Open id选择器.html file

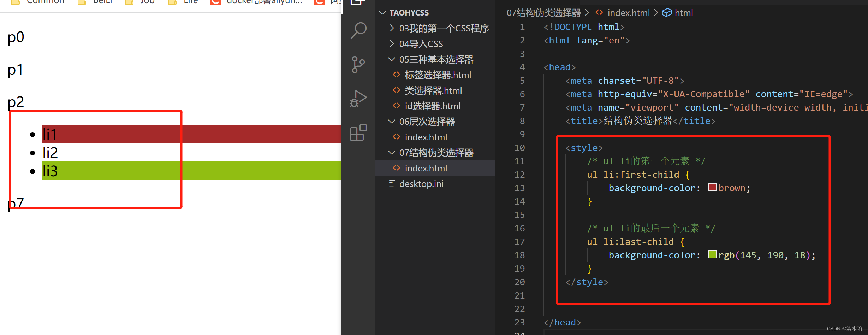pos(433,106)
